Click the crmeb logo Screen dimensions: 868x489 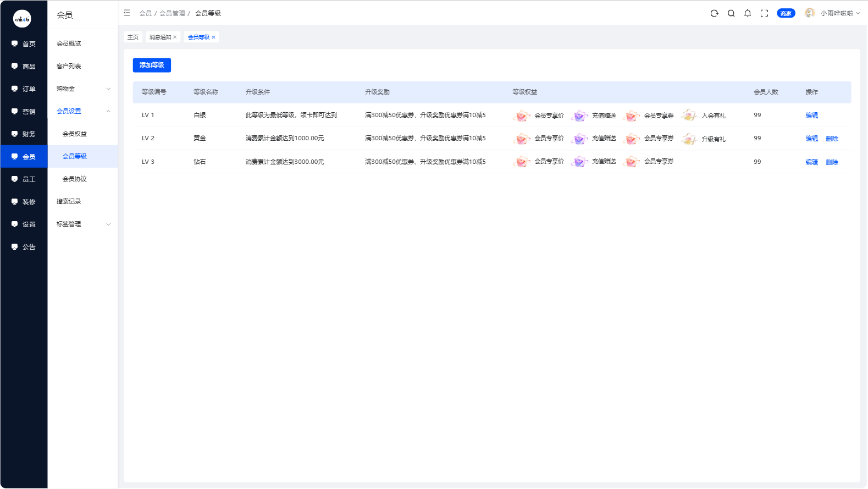[x=22, y=19]
